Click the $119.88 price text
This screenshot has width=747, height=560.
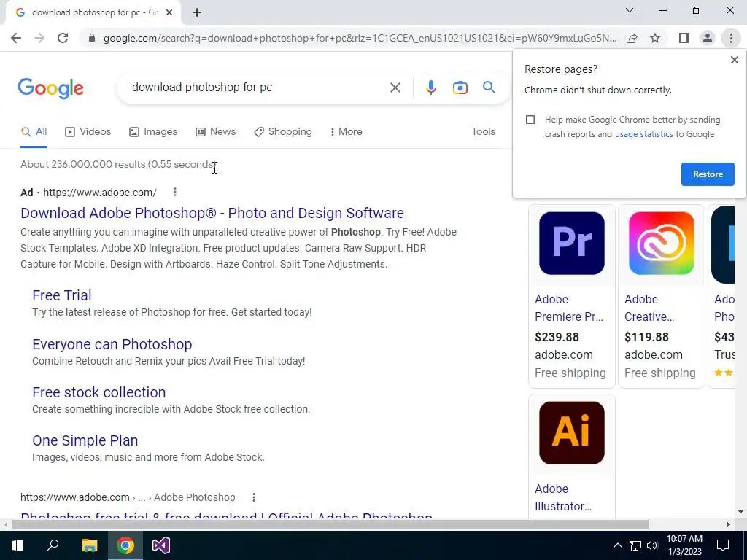click(x=646, y=337)
